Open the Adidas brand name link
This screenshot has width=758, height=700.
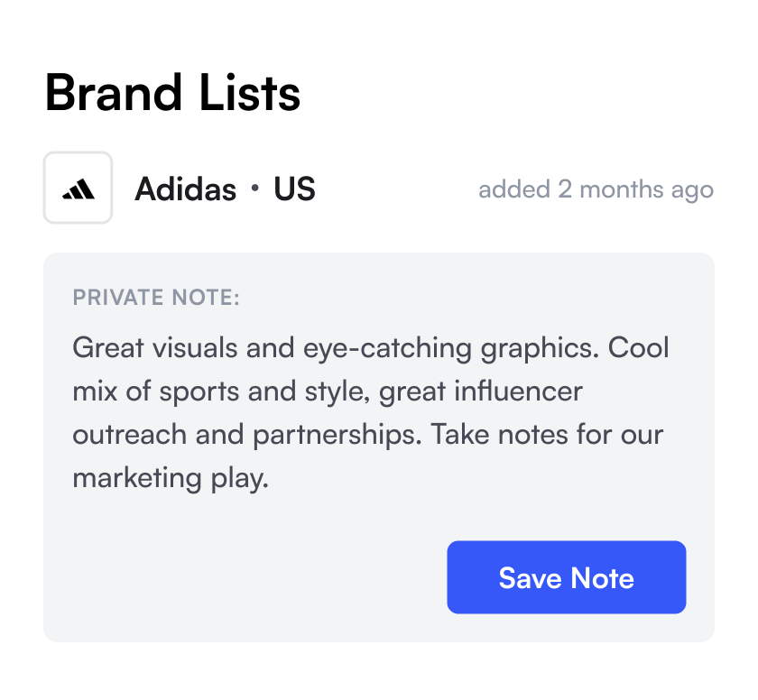tap(186, 189)
